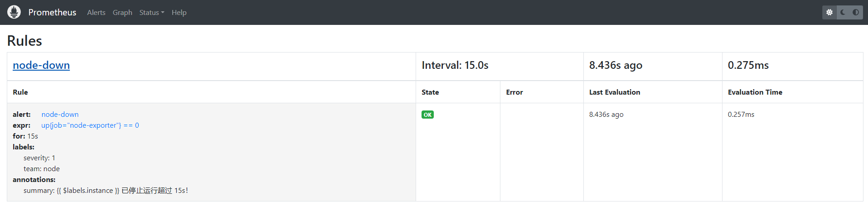Click the Error column header
The width and height of the screenshot is (868, 211).
pyautogui.click(x=514, y=92)
